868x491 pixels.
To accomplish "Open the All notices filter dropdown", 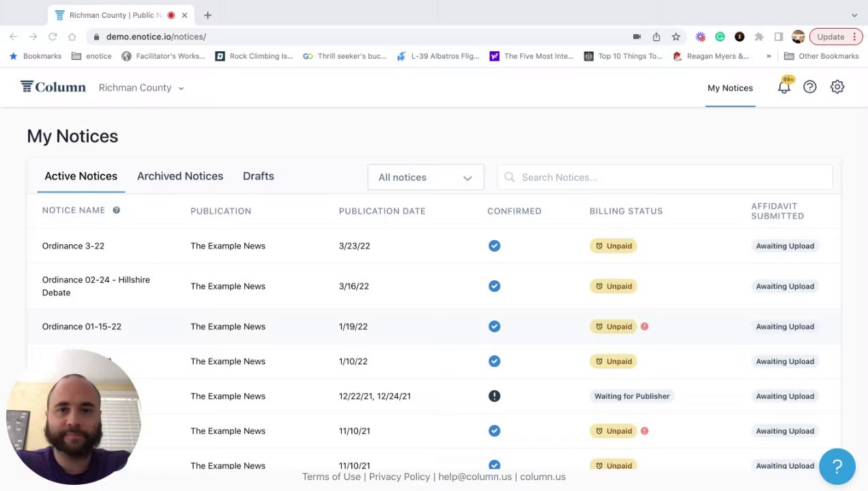I will (425, 177).
